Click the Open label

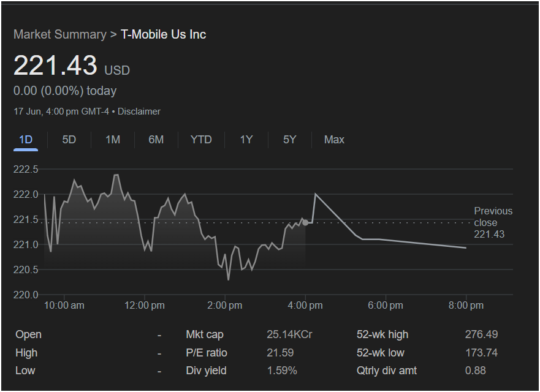coord(28,334)
